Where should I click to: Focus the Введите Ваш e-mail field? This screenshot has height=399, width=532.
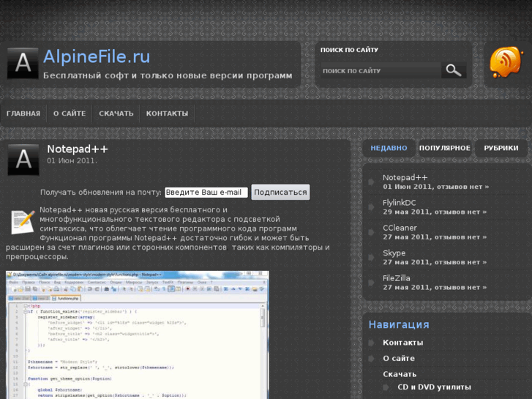click(206, 193)
